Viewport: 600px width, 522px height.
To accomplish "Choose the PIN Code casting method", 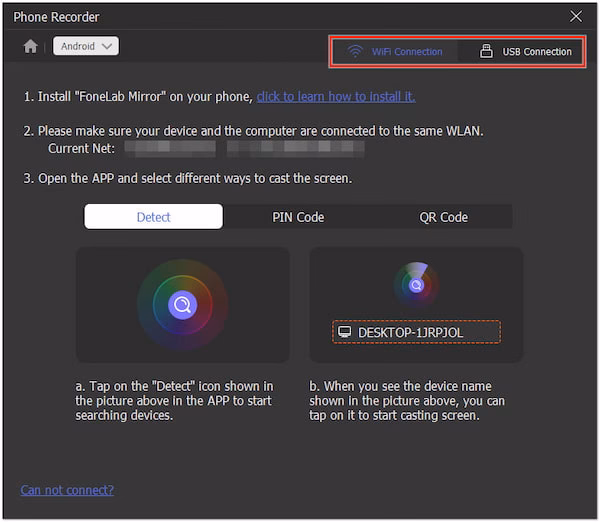I will click(298, 217).
